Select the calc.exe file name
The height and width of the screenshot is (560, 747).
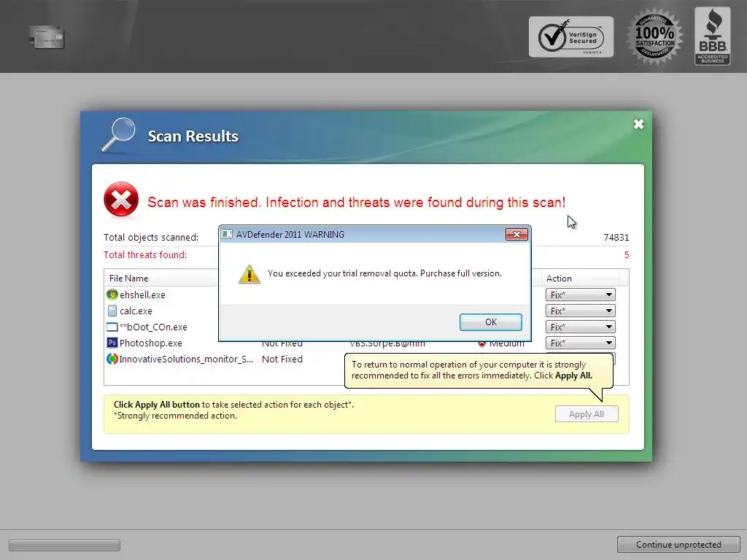136,311
